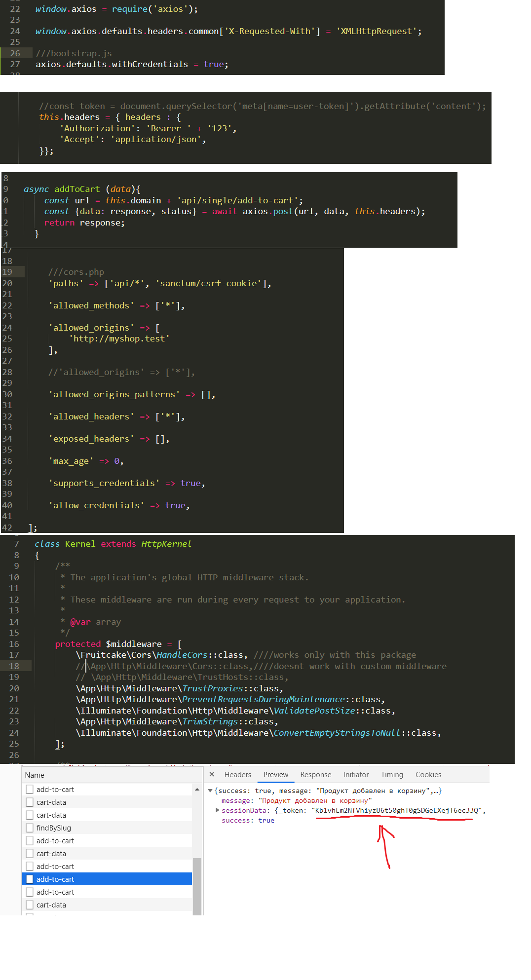Show the Initiator tab
Image resolution: width=531 pixels, height=980 pixels.
point(356,775)
